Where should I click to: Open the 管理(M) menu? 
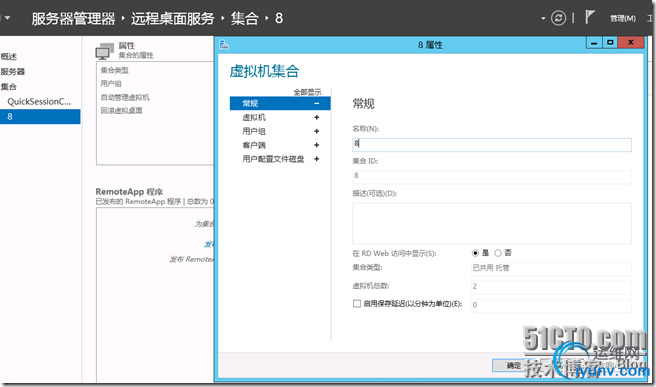tap(623, 18)
